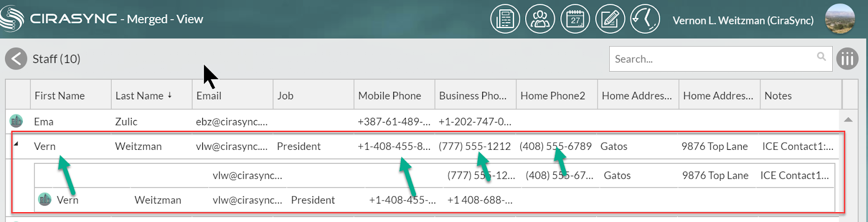Screen dimensions: 868x222
Task: Click the column chooser icon beside search
Action: click(x=847, y=59)
